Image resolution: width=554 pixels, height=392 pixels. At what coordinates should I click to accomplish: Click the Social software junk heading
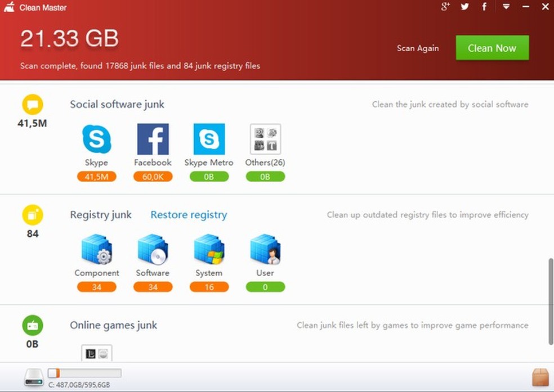[x=117, y=105]
